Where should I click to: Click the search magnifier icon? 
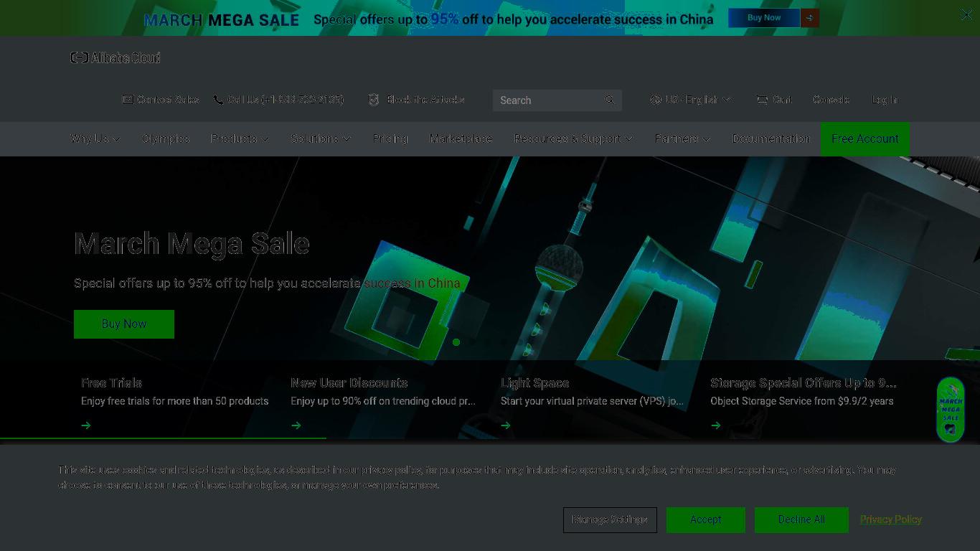610,100
